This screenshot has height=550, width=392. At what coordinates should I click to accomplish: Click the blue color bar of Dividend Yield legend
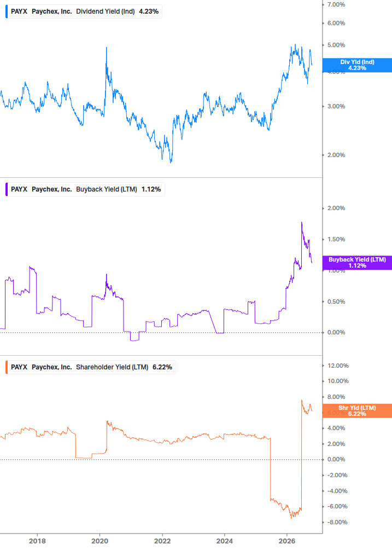click(x=7, y=11)
